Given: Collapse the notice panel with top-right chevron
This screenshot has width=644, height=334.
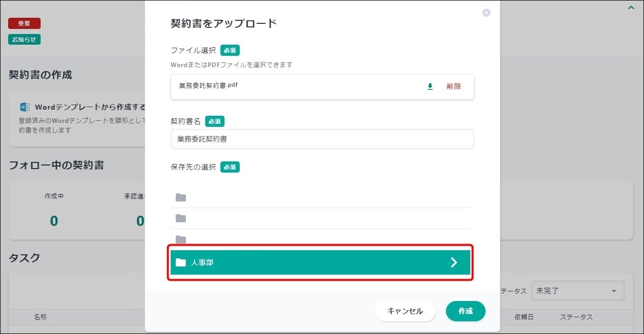Looking at the screenshot, I should [x=631, y=8].
